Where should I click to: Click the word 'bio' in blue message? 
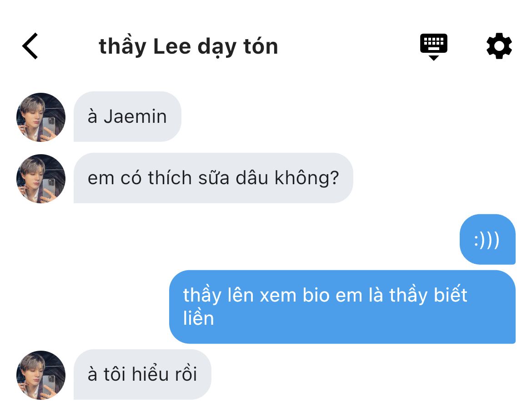pos(316,295)
